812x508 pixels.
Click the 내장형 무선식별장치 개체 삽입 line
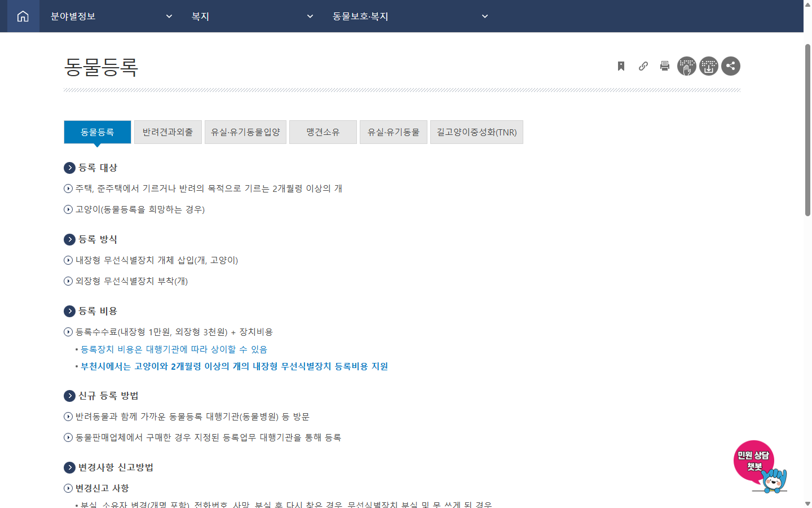pos(157,260)
